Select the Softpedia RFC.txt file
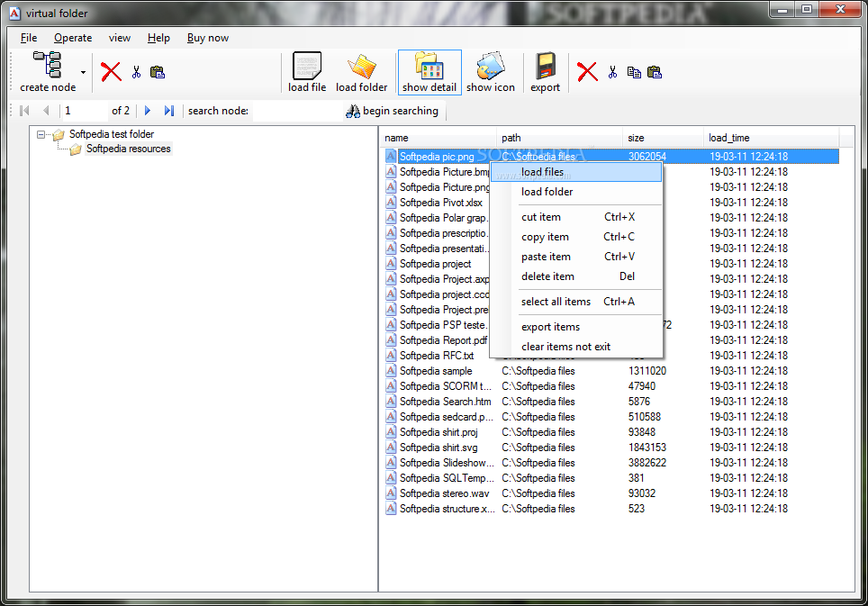868x606 pixels. (437, 356)
